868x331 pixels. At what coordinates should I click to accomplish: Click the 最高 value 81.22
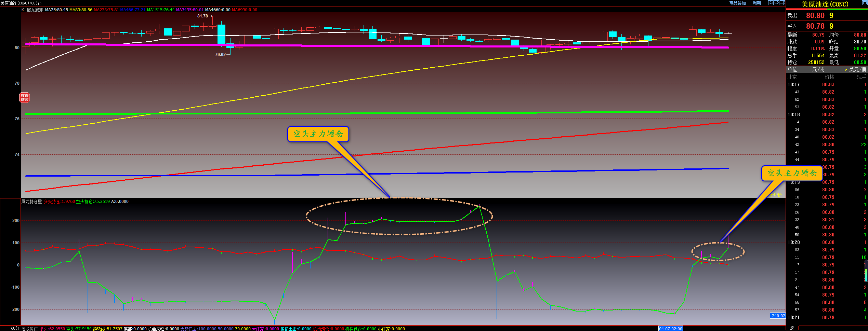pos(860,55)
